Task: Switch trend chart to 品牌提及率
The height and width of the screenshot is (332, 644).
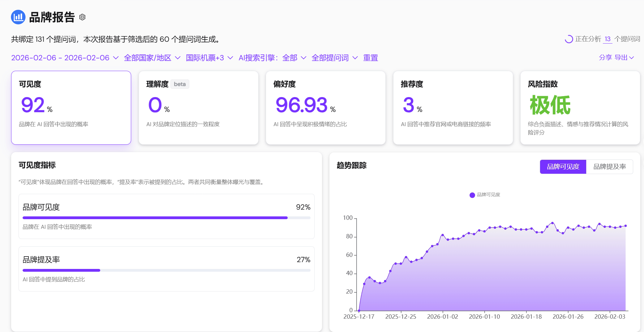Action: point(609,167)
